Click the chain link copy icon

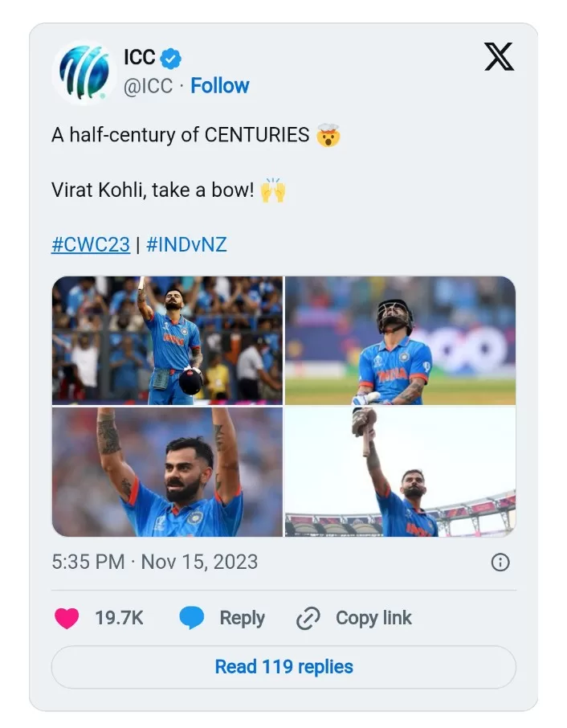point(308,619)
